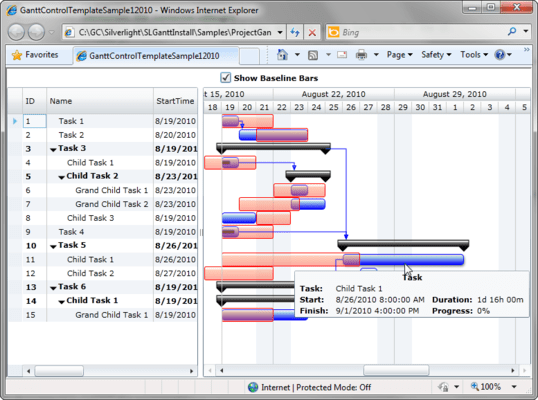The height and width of the screenshot is (400, 538).
Task: Click the Gantt chart horizontal scrollbar thumb
Action: pos(396,370)
